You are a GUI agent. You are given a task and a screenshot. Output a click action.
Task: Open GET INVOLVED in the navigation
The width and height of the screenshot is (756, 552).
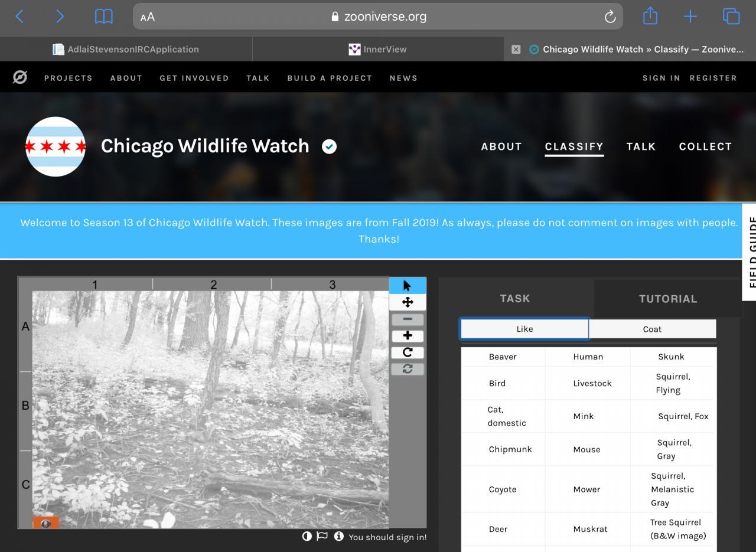coord(194,78)
